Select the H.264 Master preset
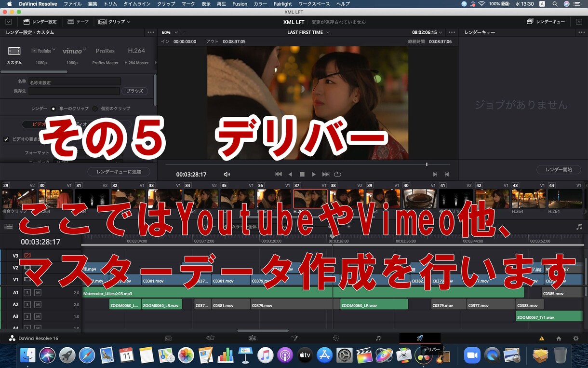588x368 pixels. click(136, 55)
